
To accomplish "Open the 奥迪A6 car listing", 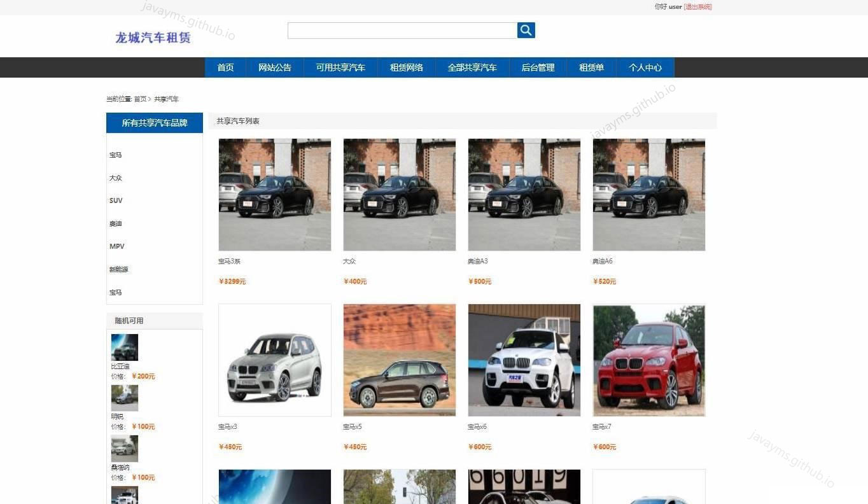I will (x=603, y=261).
